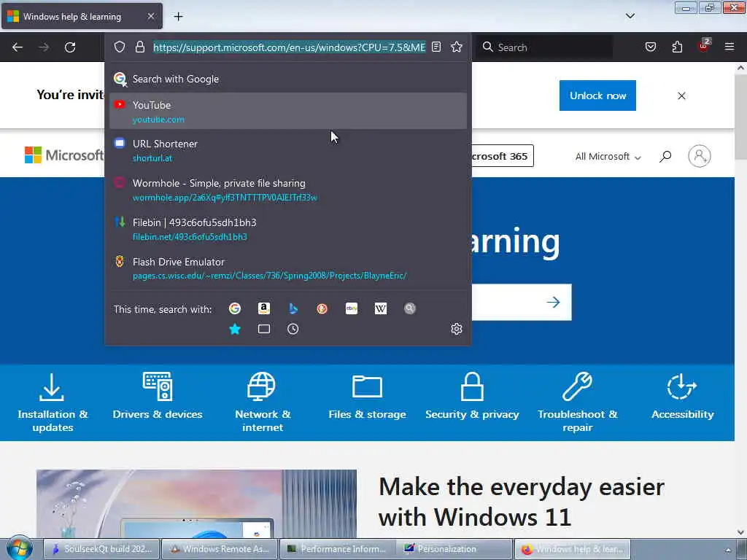Open uBlock Origin extension icon
This screenshot has height=560, width=747.
point(704,46)
